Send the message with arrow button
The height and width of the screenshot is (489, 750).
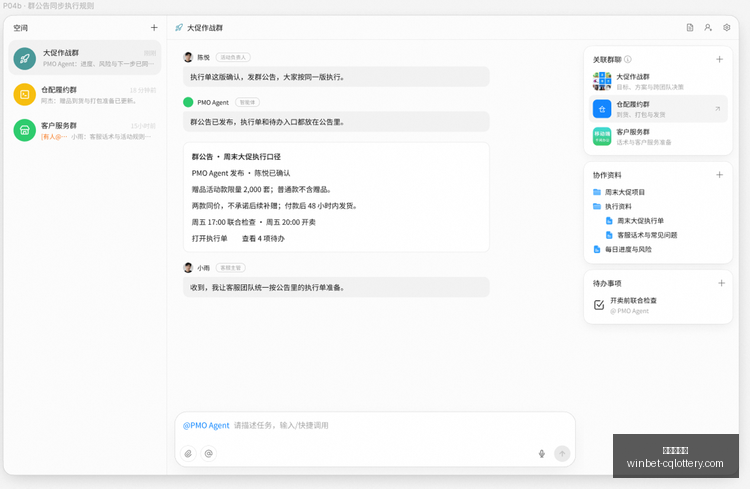(562, 454)
